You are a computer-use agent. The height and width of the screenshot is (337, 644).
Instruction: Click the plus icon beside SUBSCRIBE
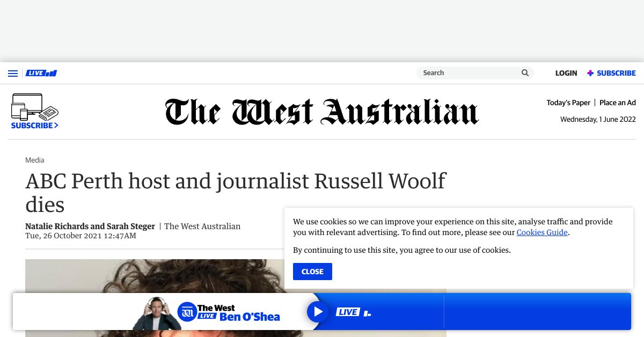point(590,73)
